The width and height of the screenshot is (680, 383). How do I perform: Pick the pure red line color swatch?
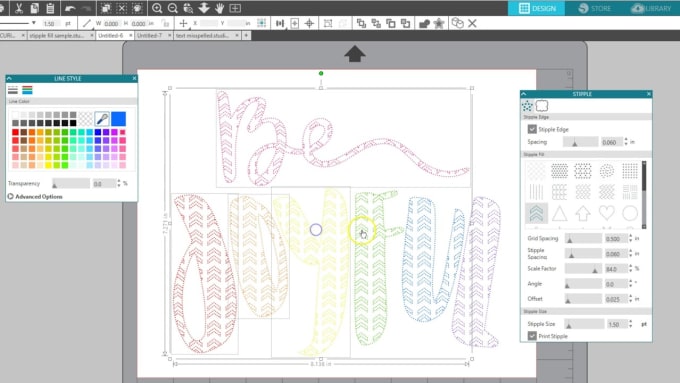[x=15, y=132]
